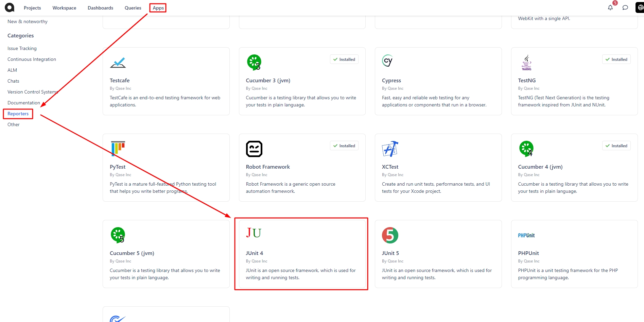Click the PyTest colored bars logo
The image size is (644, 322).
(118, 148)
